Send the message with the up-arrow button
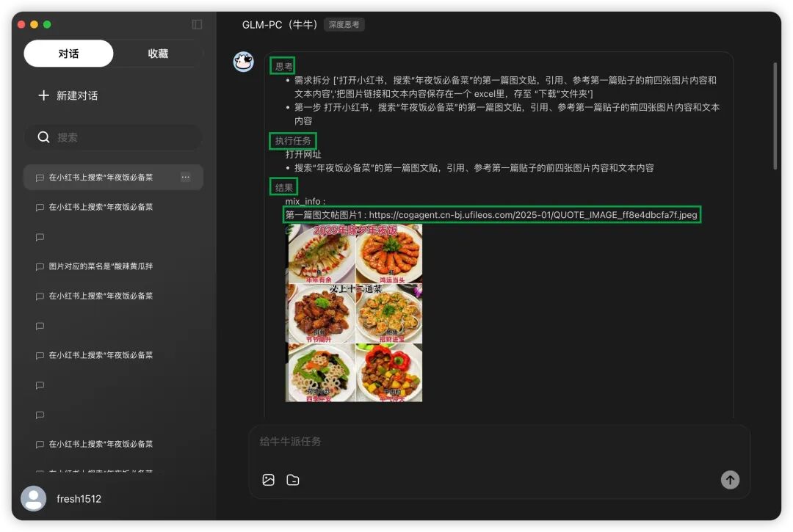Image resolution: width=793 pixels, height=532 pixels. coord(730,479)
